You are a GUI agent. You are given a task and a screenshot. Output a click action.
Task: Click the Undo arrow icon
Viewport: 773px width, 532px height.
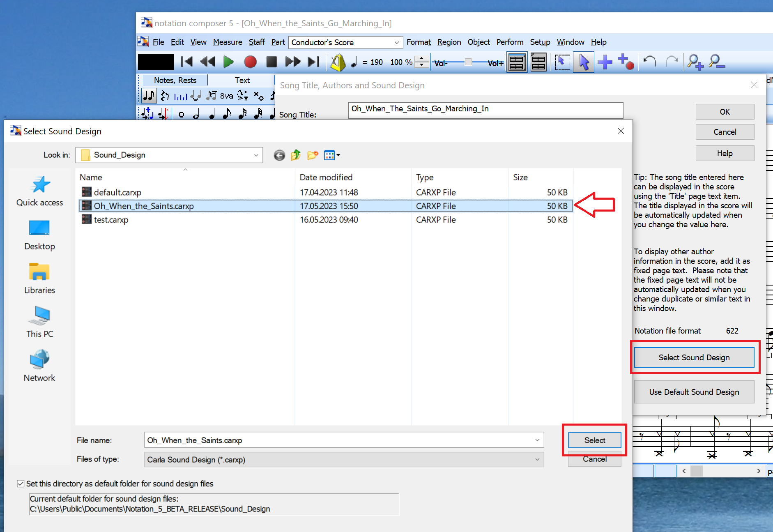[x=649, y=62]
